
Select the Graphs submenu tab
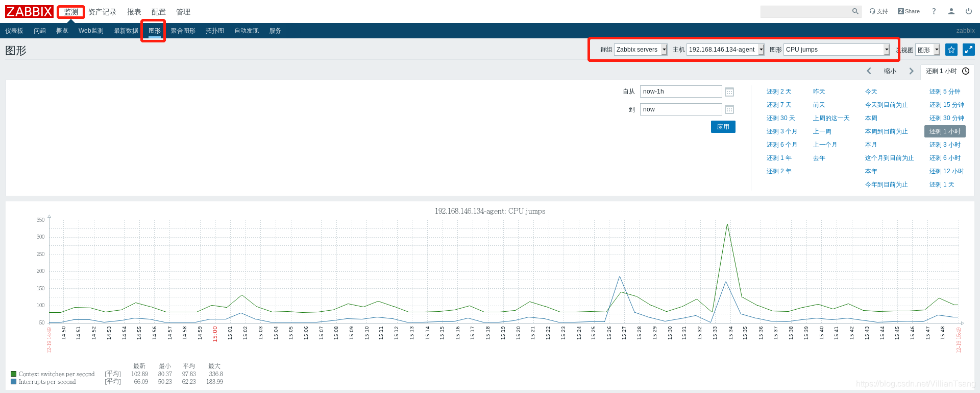point(155,31)
